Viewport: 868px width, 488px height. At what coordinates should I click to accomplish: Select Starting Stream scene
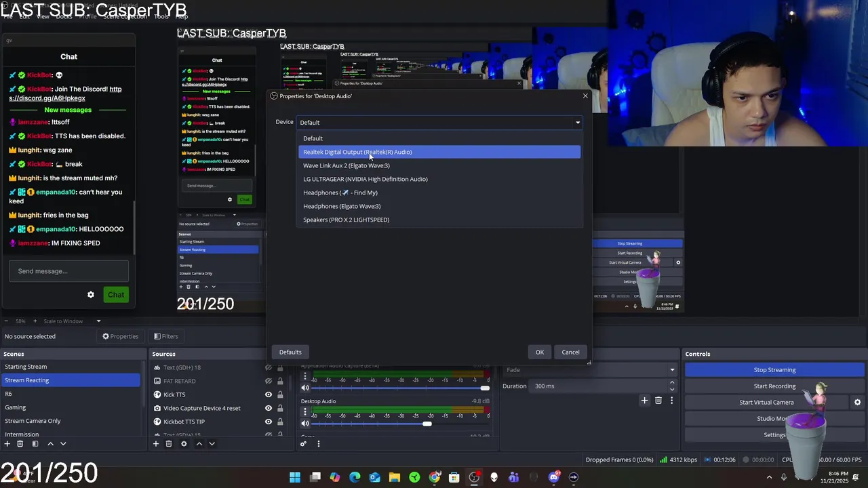[x=71, y=367]
